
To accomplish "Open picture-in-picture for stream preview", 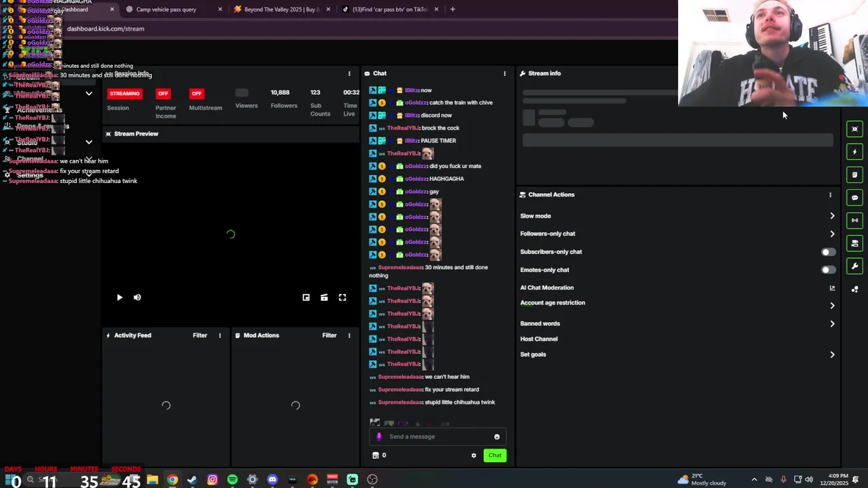I will pyautogui.click(x=306, y=298).
